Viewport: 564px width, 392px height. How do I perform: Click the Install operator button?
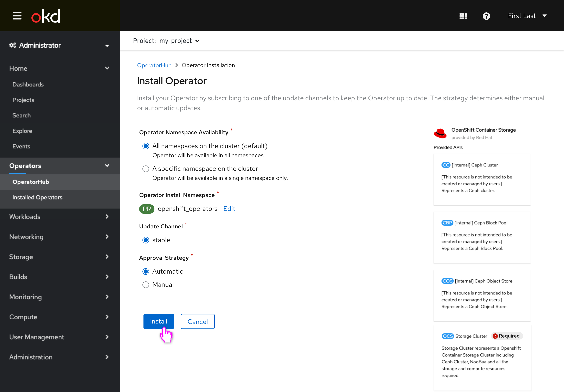click(x=159, y=321)
